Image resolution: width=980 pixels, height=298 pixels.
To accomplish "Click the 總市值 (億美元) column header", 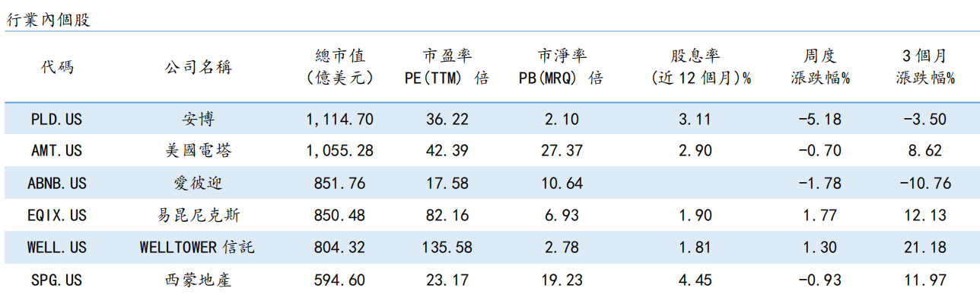I will click(340, 67).
